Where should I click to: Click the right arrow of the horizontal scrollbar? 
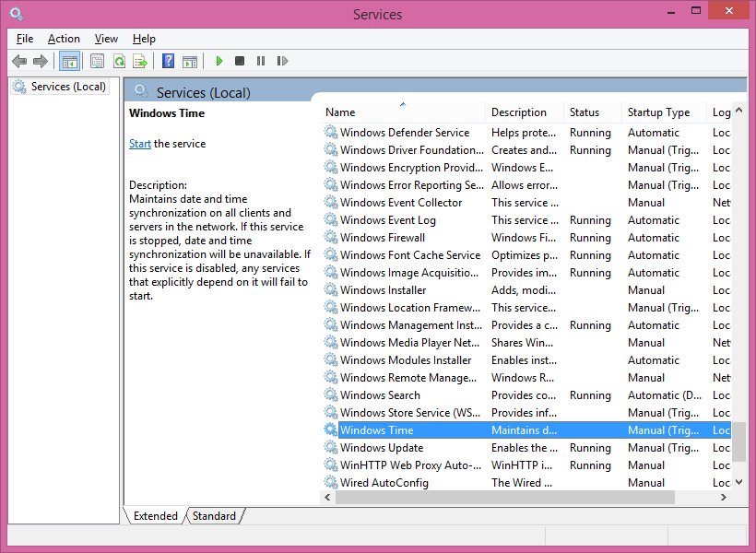(726, 497)
